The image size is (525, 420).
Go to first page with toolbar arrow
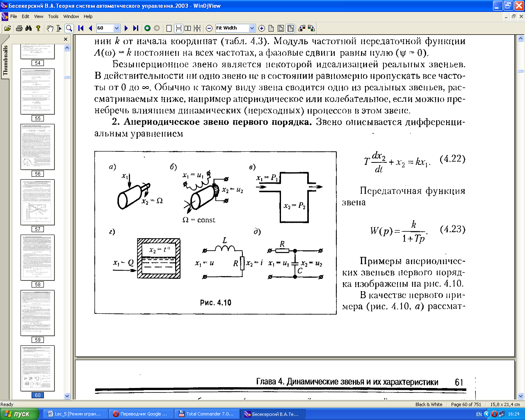[81, 28]
